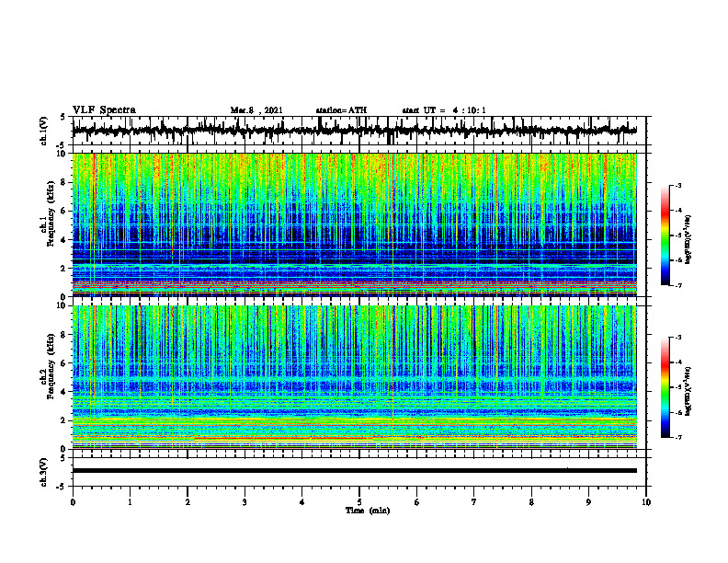Click time axis tick label "10"

coord(646,502)
